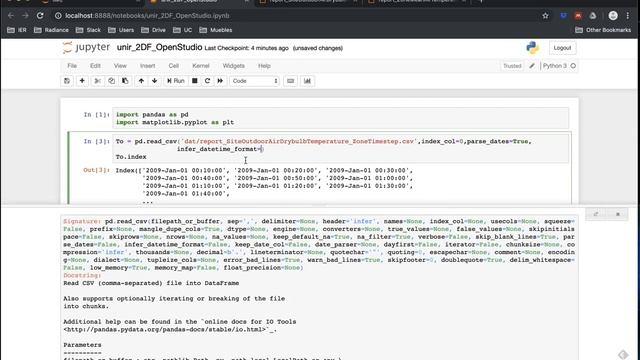Screen dimensions: 640x360
Task: Open the UC bookmarks folder
Action: click(x=183, y=30)
